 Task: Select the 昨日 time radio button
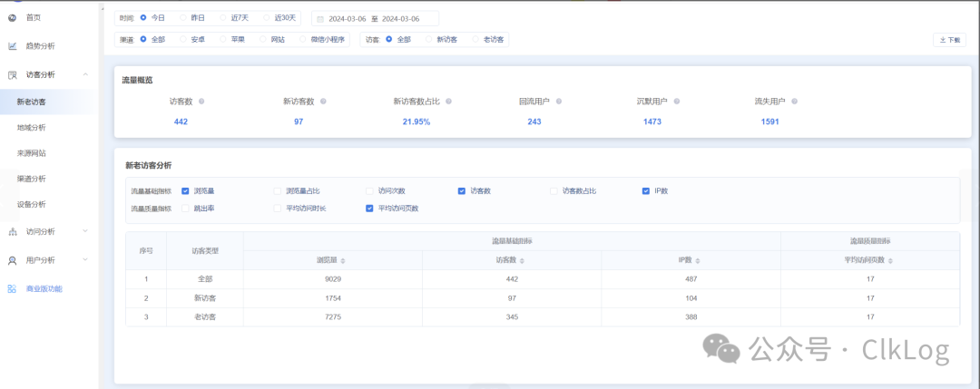[182, 18]
